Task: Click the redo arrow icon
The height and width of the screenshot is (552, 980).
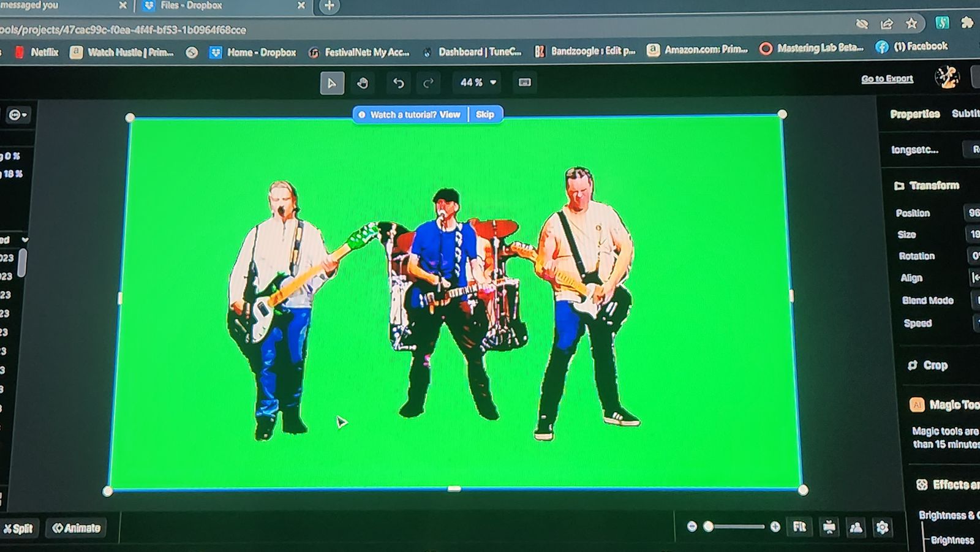Action: pyautogui.click(x=429, y=83)
